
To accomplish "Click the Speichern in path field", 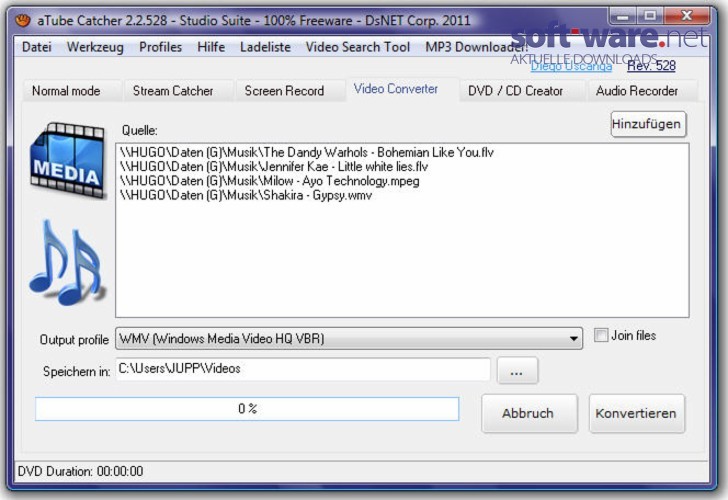I will click(x=303, y=369).
